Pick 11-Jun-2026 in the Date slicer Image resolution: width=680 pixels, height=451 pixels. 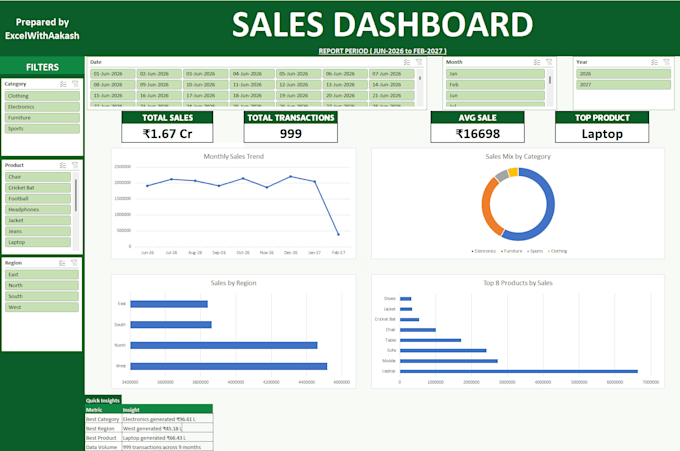pyautogui.click(x=252, y=85)
